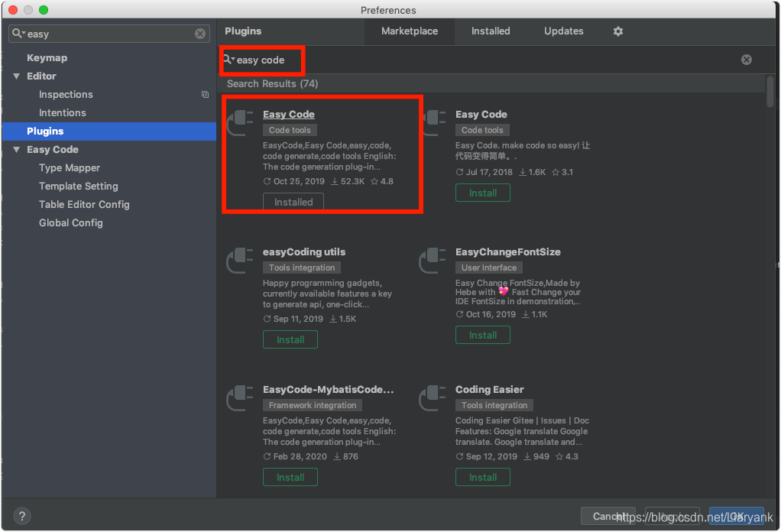Click the plugin results scrollbar thumb
The height and width of the screenshot is (532, 781).
(x=770, y=91)
